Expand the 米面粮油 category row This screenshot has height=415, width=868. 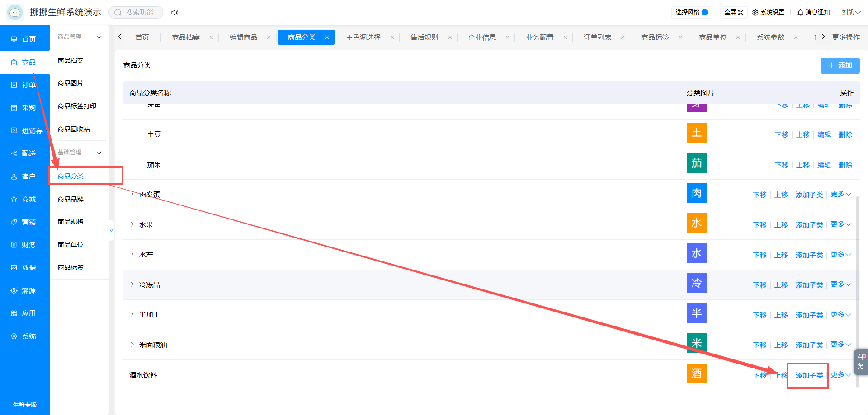pos(132,345)
